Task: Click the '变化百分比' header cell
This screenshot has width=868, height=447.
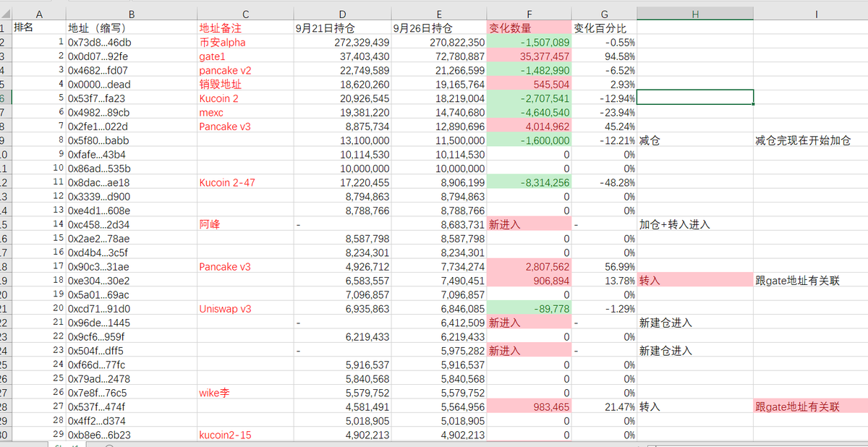Action: point(605,27)
